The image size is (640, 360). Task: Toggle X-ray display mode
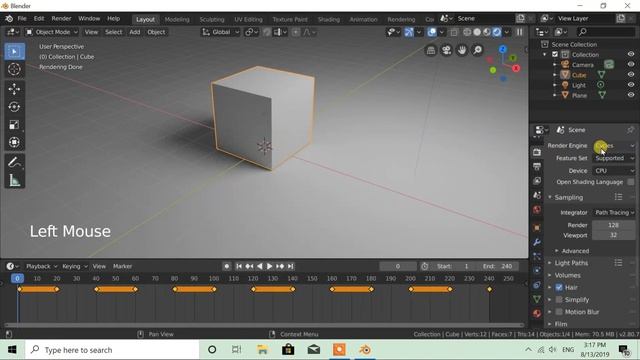click(453, 32)
